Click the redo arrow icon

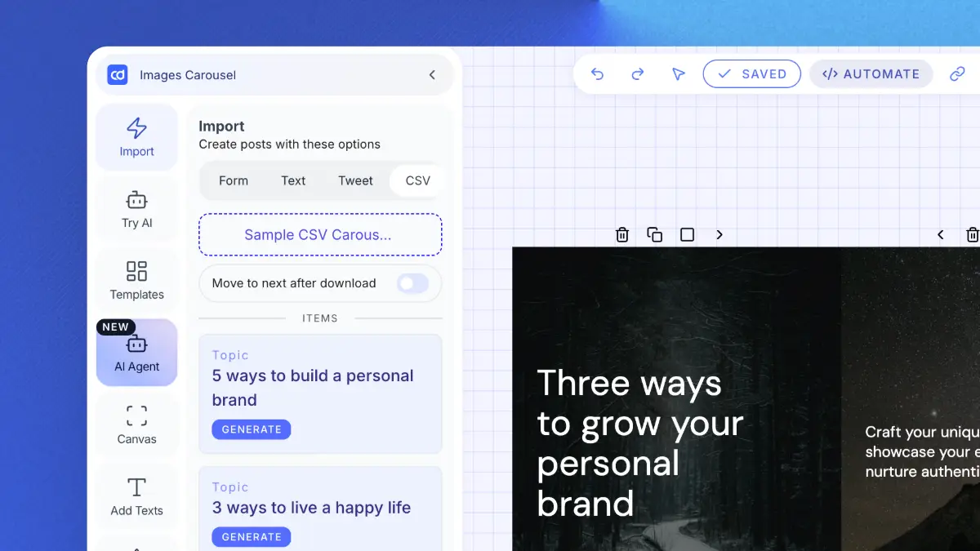[638, 74]
